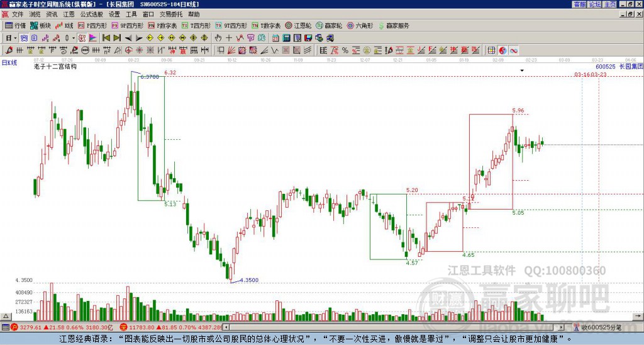The height and width of the screenshot is (345, 644).
Task: Click the save floppy-disk icon
Action: tap(308, 38)
